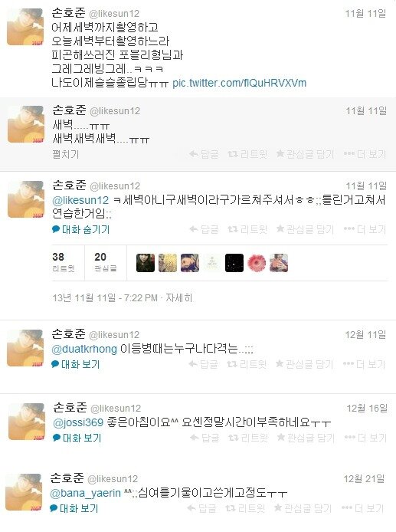The height and width of the screenshot is (532, 396).
Task: Open 자세히 details of the 7:22 PM tweet
Action: [x=179, y=298]
